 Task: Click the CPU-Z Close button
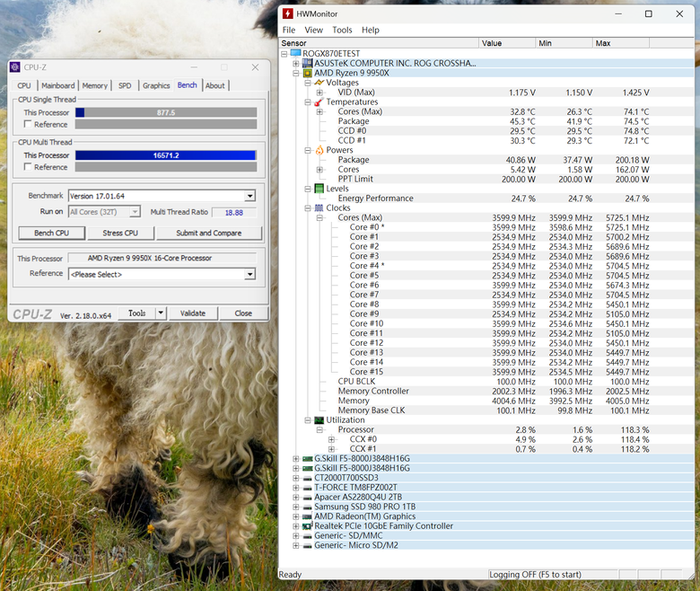pos(243,313)
